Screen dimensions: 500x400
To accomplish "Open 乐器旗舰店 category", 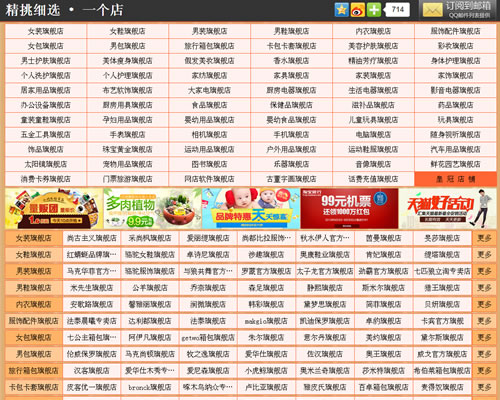I will click(x=291, y=164).
